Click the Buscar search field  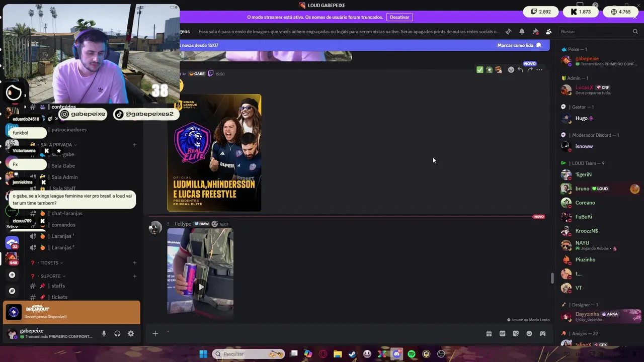coord(599,31)
